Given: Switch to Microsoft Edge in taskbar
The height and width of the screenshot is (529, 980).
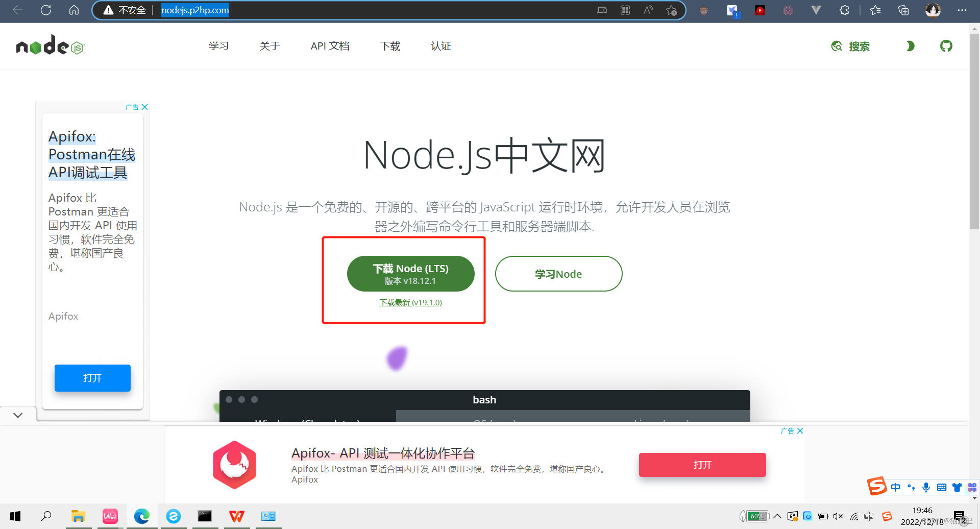Looking at the screenshot, I should pos(142,516).
